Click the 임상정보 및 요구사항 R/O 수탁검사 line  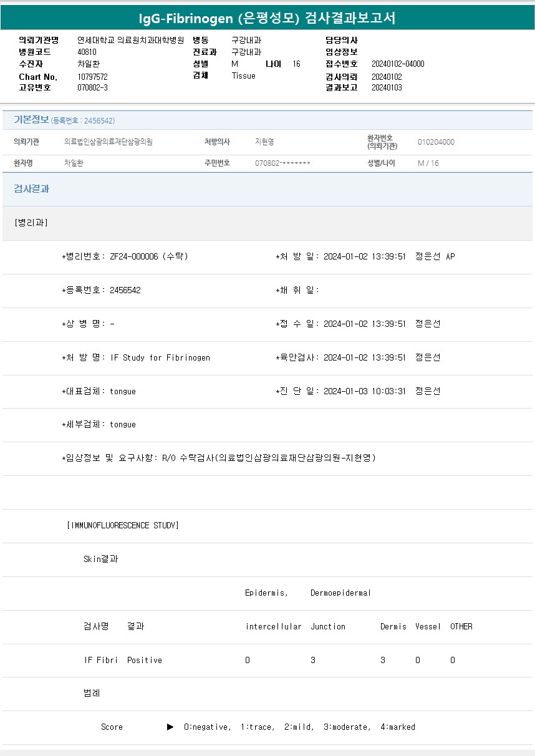218,458
